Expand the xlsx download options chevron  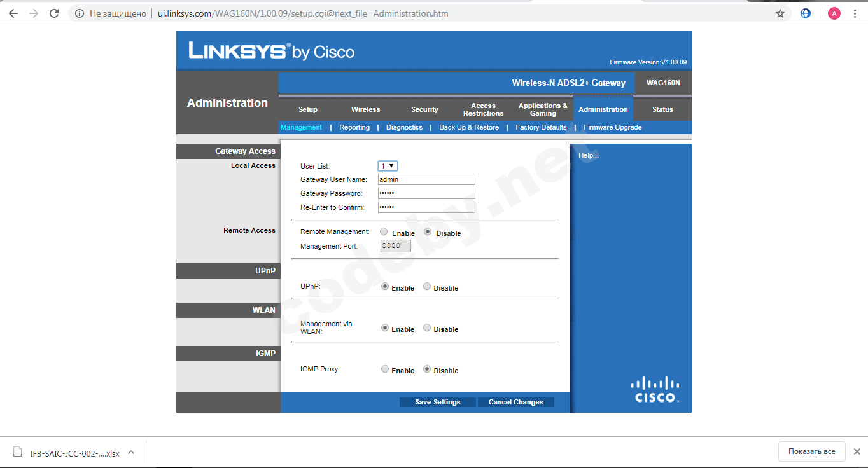coord(131,453)
